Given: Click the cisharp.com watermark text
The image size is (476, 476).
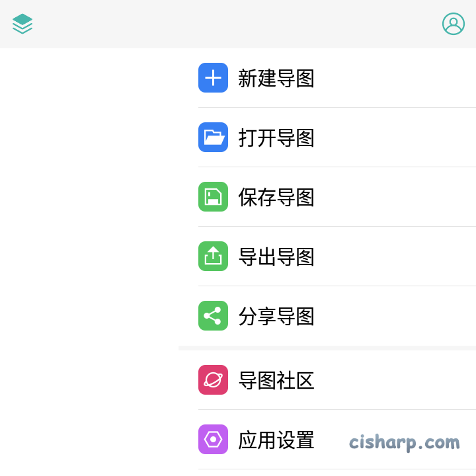Looking at the screenshot, I should [x=404, y=442].
